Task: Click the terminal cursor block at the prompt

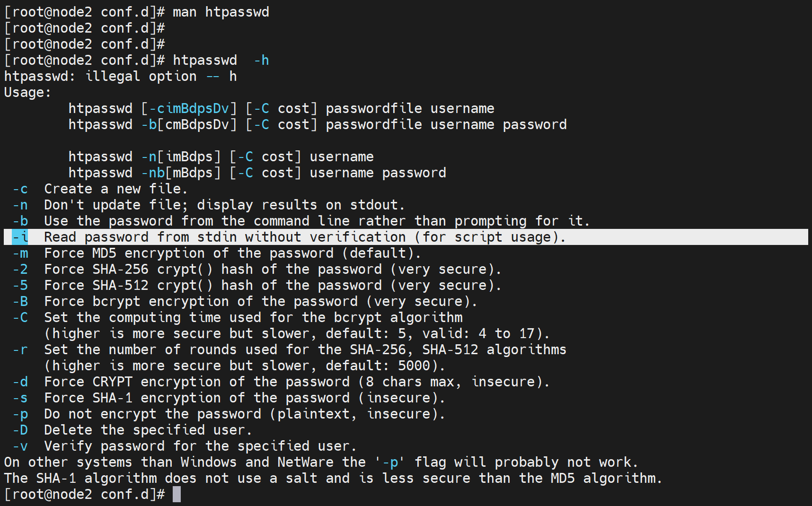Action: pyautogui.click(x=177, y=494)
